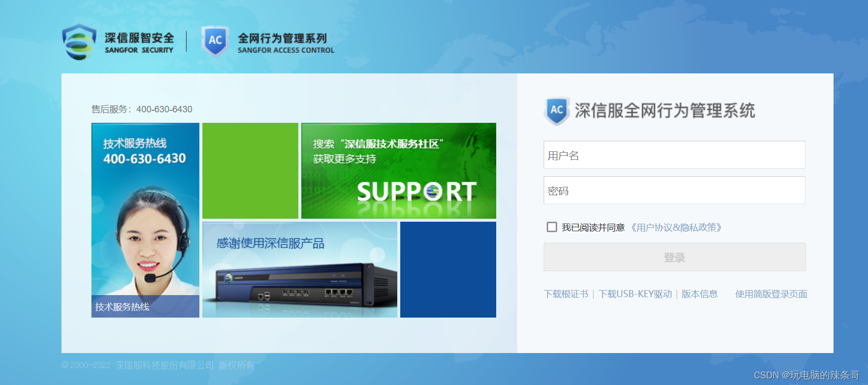The image size is (868, 385).
Task: Check the 我已阅读并同意 agreement checkbox
Action: click(552, 227)
